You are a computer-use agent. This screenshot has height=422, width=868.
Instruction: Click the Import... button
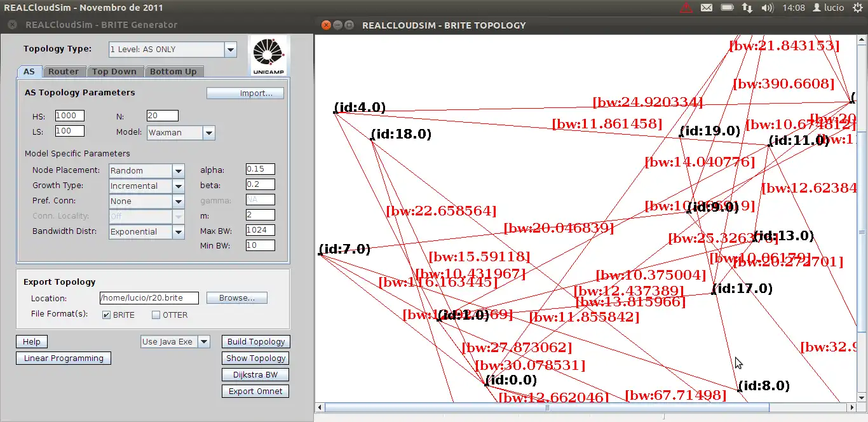click(245, 93)
